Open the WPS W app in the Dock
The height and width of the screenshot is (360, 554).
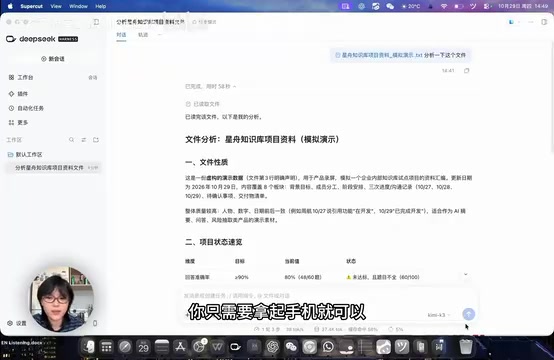pyautogui.click(x=217, y=347)
